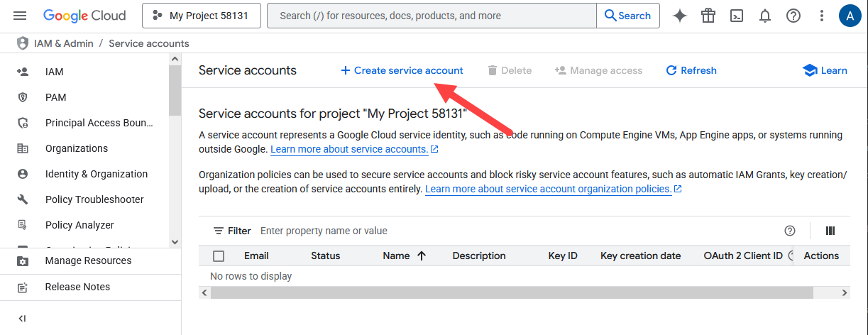Click Create service account
868x335 pixels.
[402, 70]
